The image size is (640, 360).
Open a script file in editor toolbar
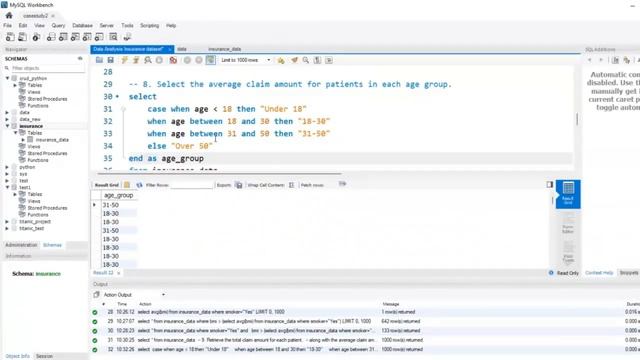pos(99,60)
